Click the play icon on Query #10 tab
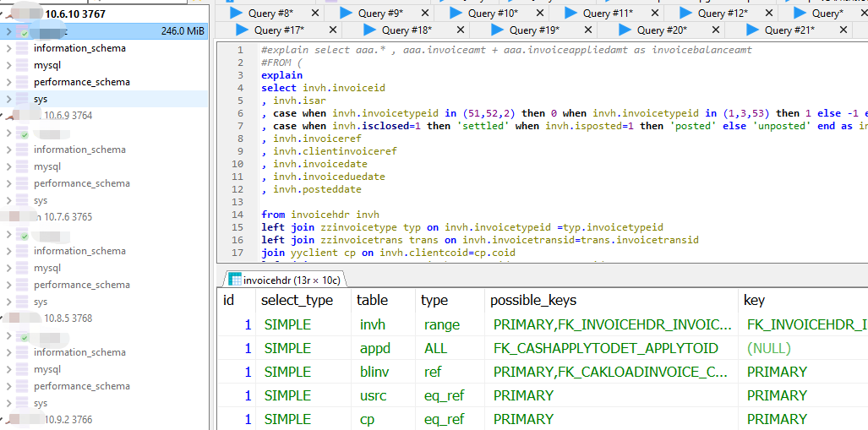Viewport: 868px width, 430px height. pyautogui.click(x=456, y=13)
